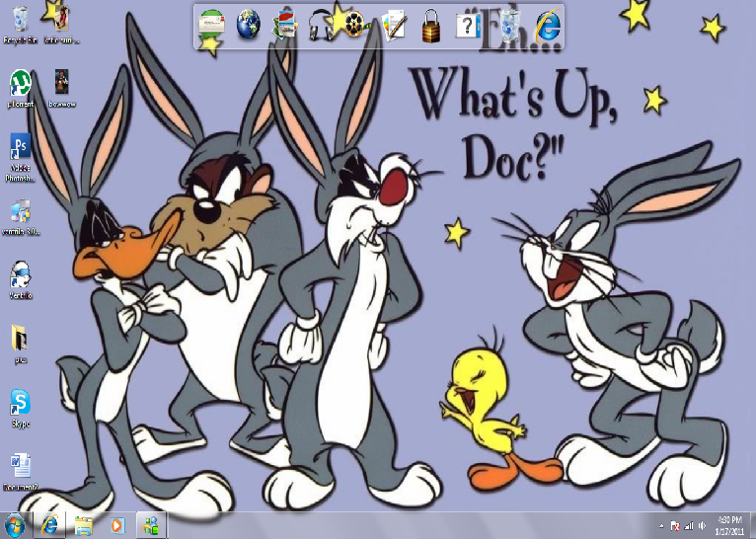Select the Skype desktop shortcut
756x540 pixels.
click(21, 409)
